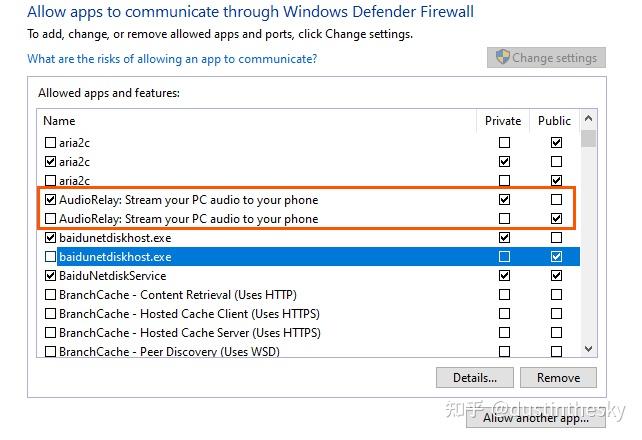Open the risks of allowing an app link

172,59
